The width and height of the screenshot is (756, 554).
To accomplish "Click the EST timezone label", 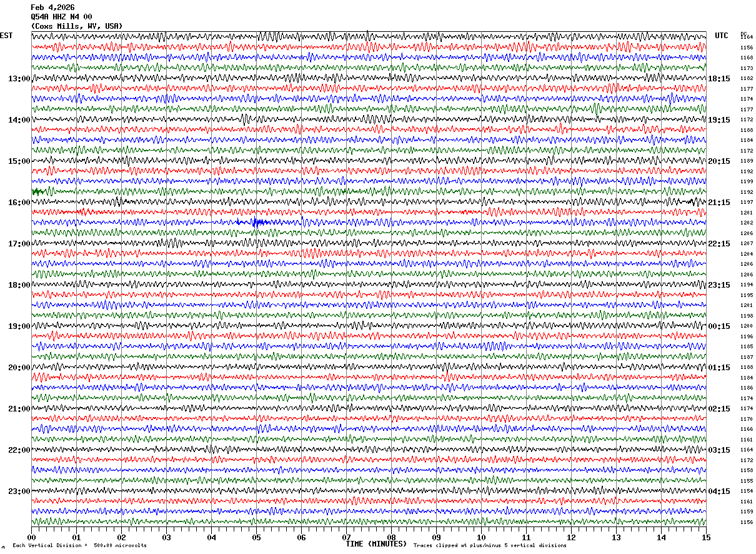I will (x=6, y=36).
